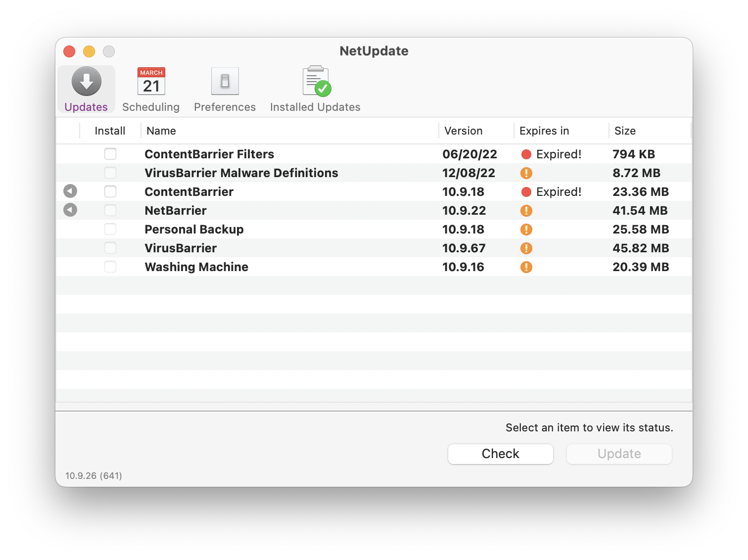Click orange warning icon for Personal Backup
748x560 pixels.
pos(526,230)
